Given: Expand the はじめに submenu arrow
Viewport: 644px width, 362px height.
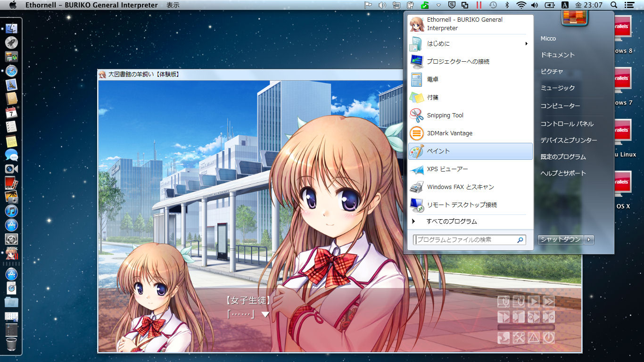Looking at the screenshot, I should [526, 44].
